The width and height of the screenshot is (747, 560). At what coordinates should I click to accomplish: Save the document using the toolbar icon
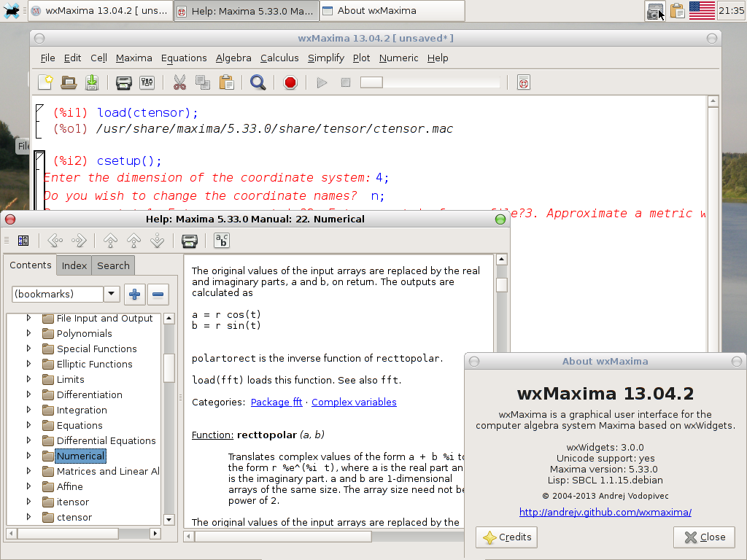[x=92, y=82]
